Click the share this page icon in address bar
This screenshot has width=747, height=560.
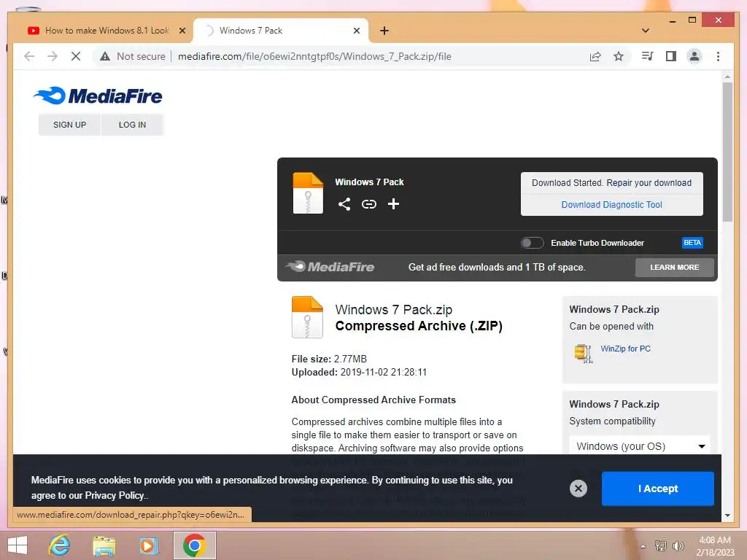595,56
